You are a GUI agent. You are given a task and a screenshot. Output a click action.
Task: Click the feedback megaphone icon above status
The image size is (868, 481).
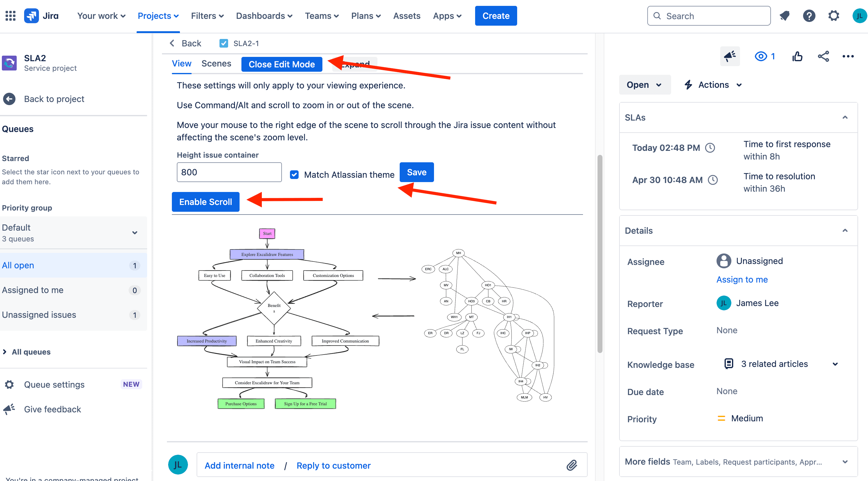(x=730, y=56)
